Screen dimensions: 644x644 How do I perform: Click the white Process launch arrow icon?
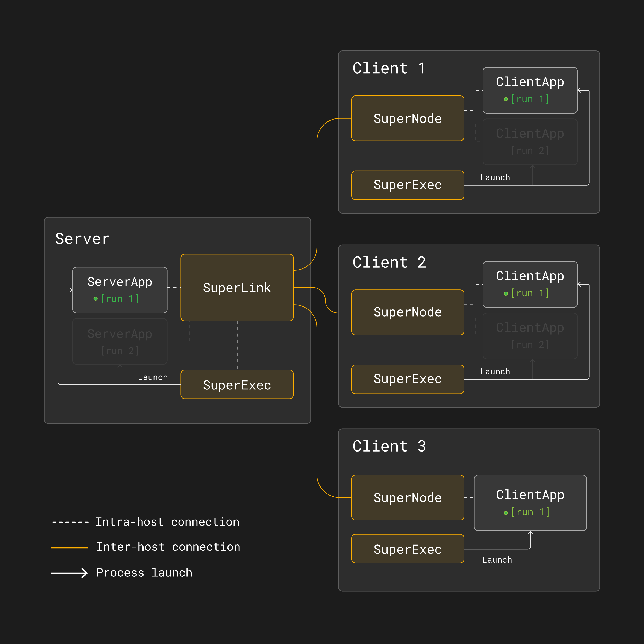(x=69, y=573)
